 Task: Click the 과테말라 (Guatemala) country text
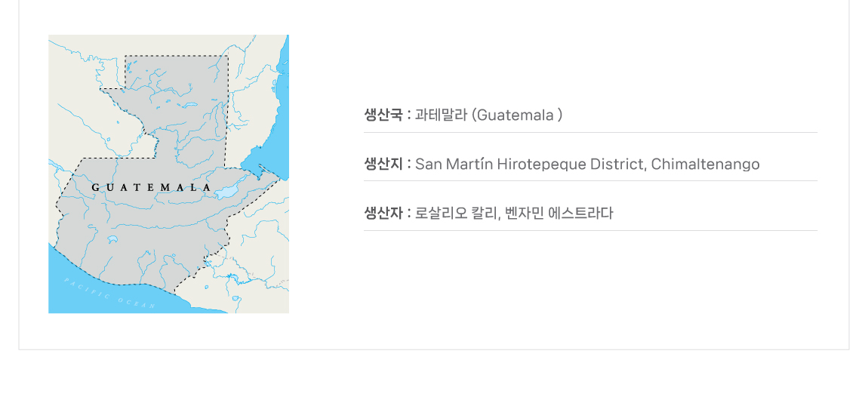(x=489, y=115)
